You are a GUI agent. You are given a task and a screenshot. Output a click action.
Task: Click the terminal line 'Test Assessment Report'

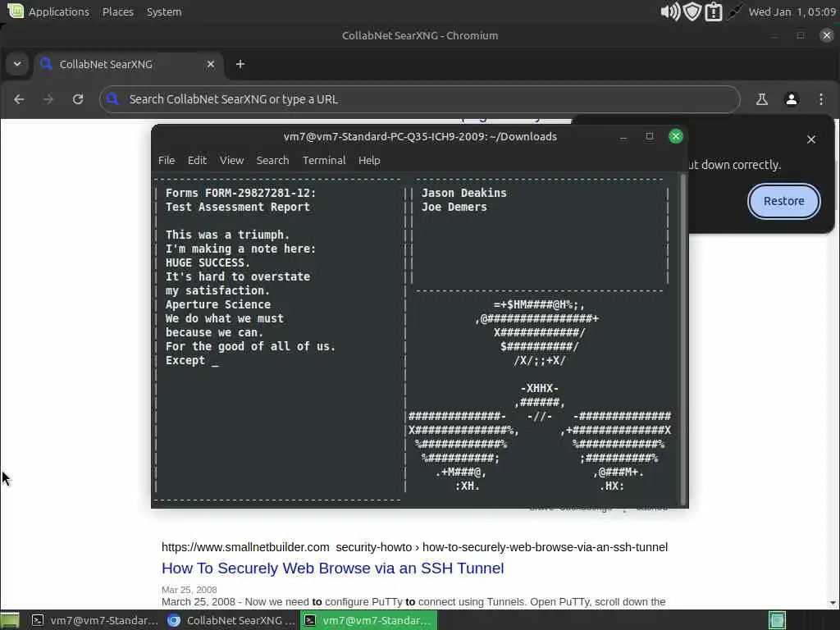point(238,207)
